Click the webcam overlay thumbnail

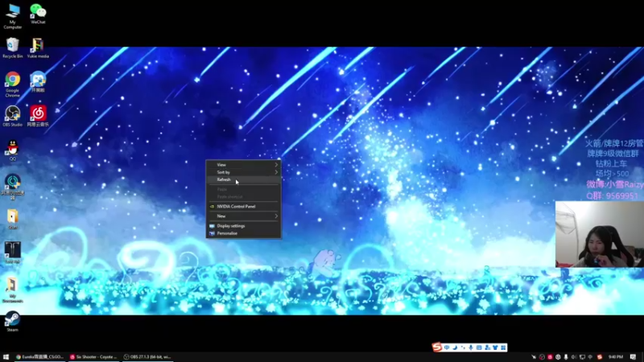pos(599,234)
